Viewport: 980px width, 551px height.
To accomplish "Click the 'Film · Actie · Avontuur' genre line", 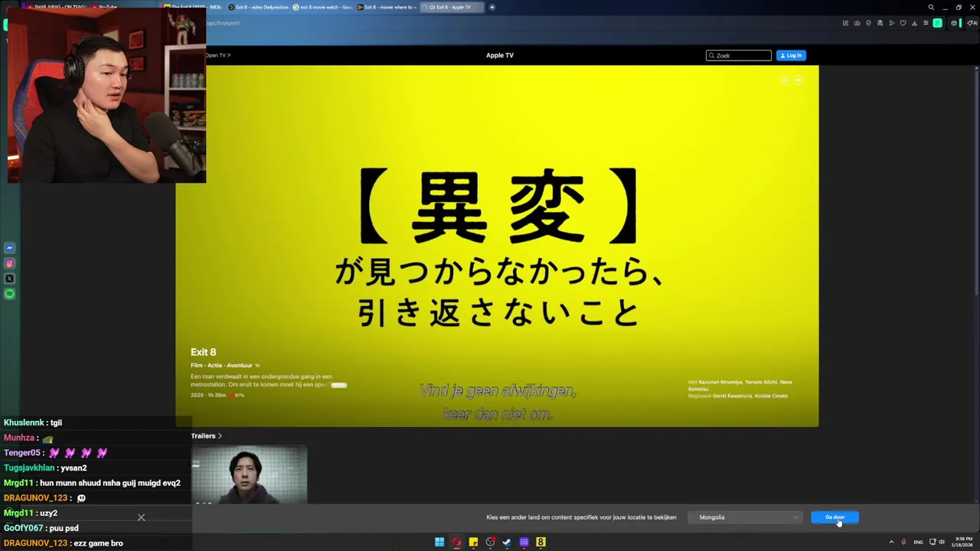I will (221, 366).
